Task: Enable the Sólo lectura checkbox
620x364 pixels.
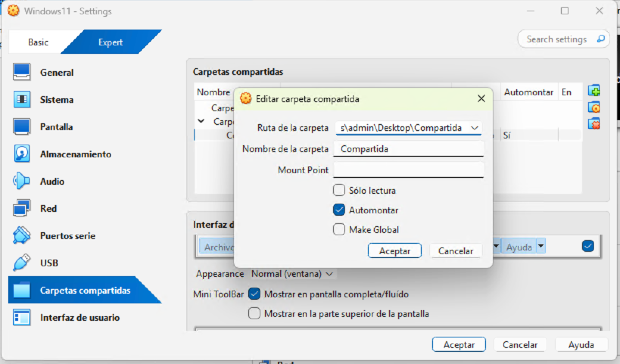Action: (339, 190)
